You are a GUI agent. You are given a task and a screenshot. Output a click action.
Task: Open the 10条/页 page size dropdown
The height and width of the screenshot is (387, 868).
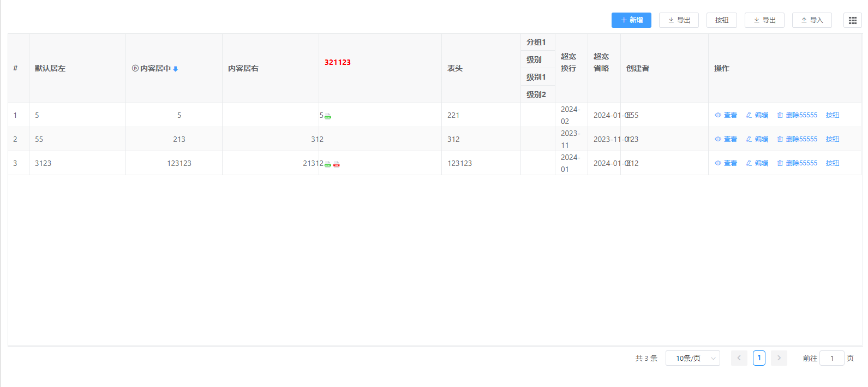pyautogui.click(x=692, y=358)
